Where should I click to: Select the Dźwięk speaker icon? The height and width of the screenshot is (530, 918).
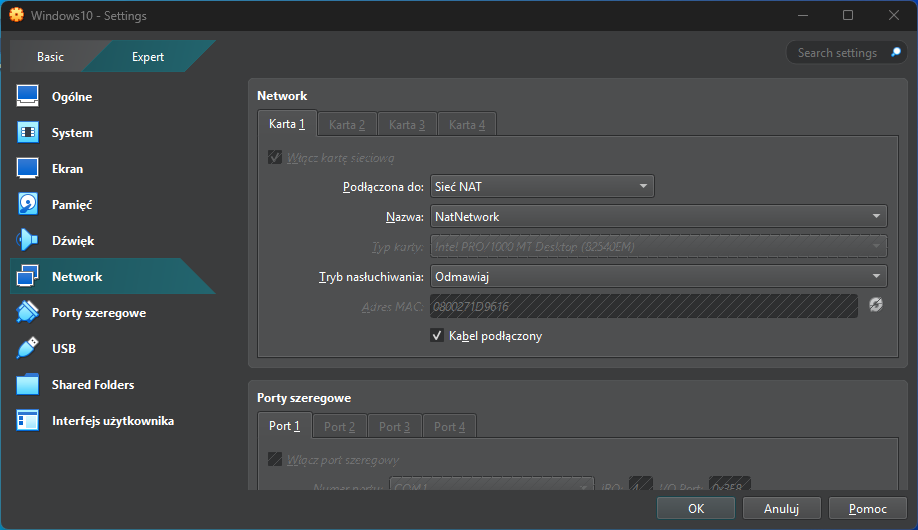[28, 240]
